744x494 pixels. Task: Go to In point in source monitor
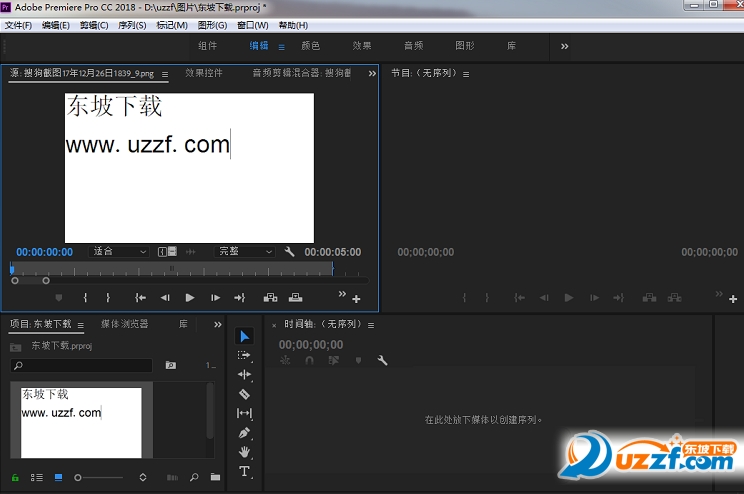point(140,298)
